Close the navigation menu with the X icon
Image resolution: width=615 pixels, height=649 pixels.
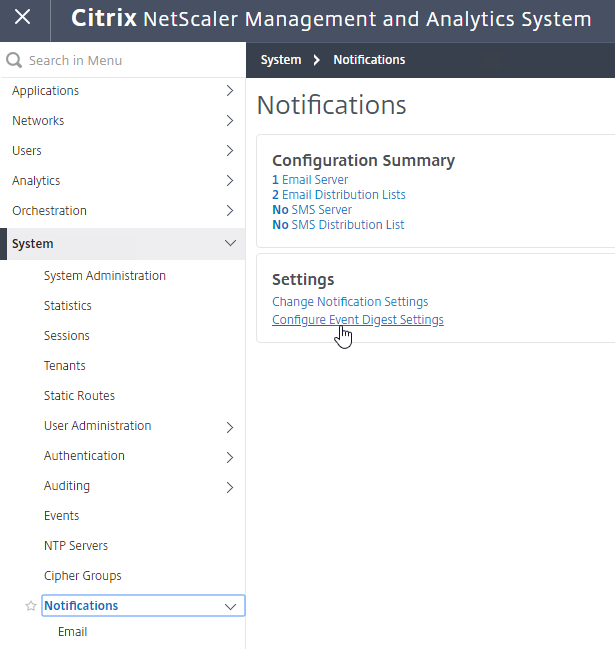pos(22,17)
